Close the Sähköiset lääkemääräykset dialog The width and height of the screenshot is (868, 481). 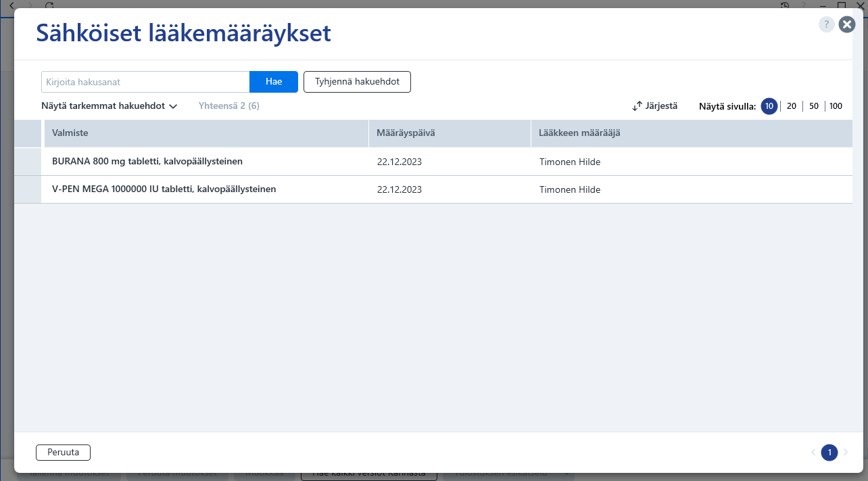pos(847,25)
